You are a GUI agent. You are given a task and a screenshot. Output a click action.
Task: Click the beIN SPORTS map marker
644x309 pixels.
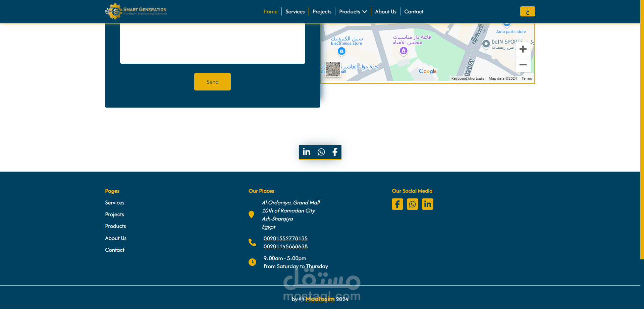point(486,44)
